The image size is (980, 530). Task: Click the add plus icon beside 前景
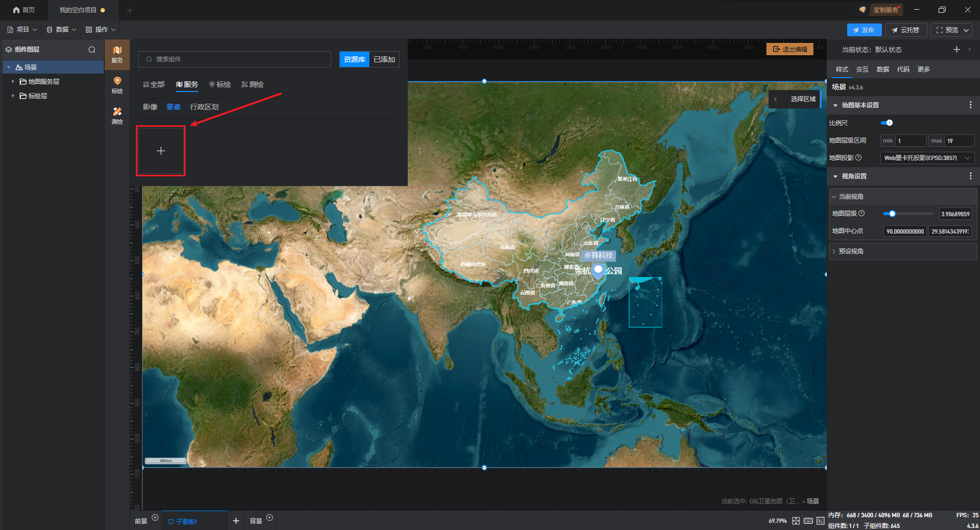pos(155,518)
